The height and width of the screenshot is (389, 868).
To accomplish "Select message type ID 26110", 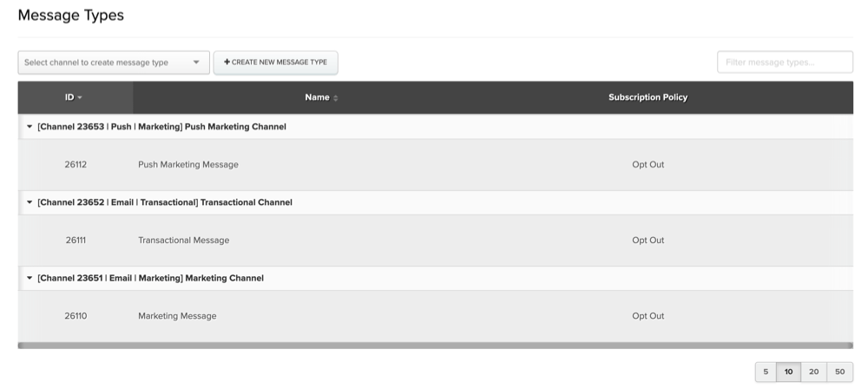I will pos(76,316).
